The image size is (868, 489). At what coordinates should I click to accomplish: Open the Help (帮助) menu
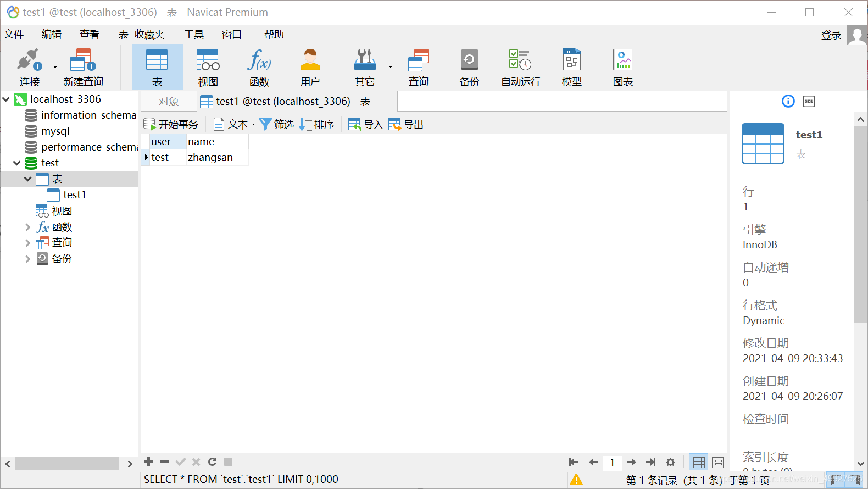274,35
